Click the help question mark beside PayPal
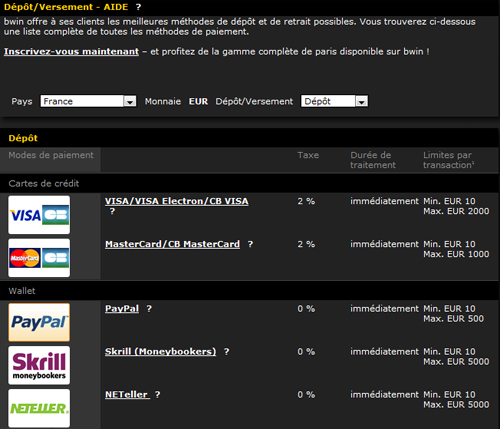500x429 pixels. click(149, 309)
